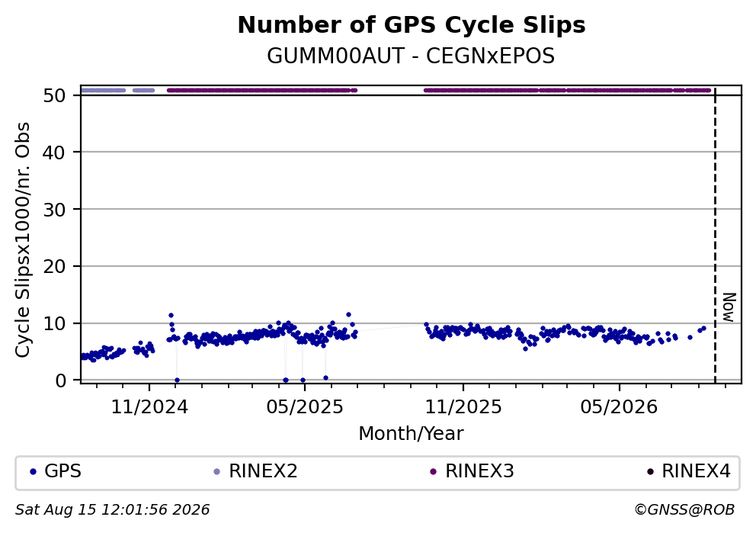756x533 pixels.
Task: Click the y-axis tick value '0'
Action: (x=61, y=380)
